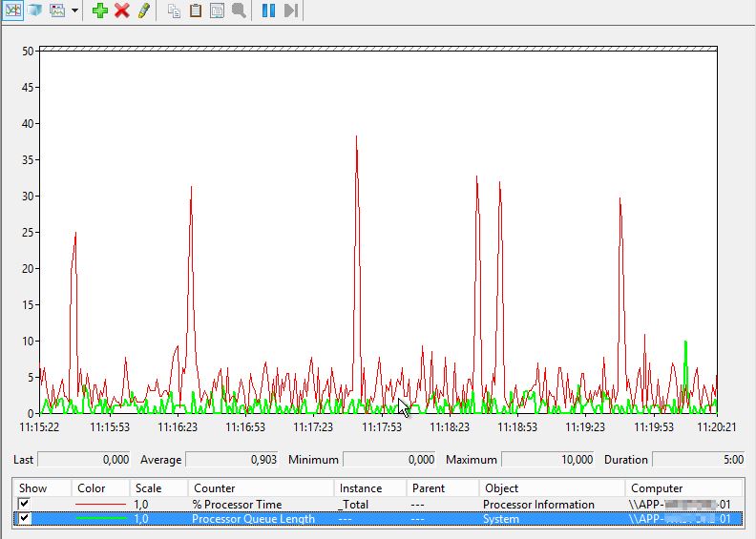Uncheck Show for Processor Queue Length

(x=25, y=519)
